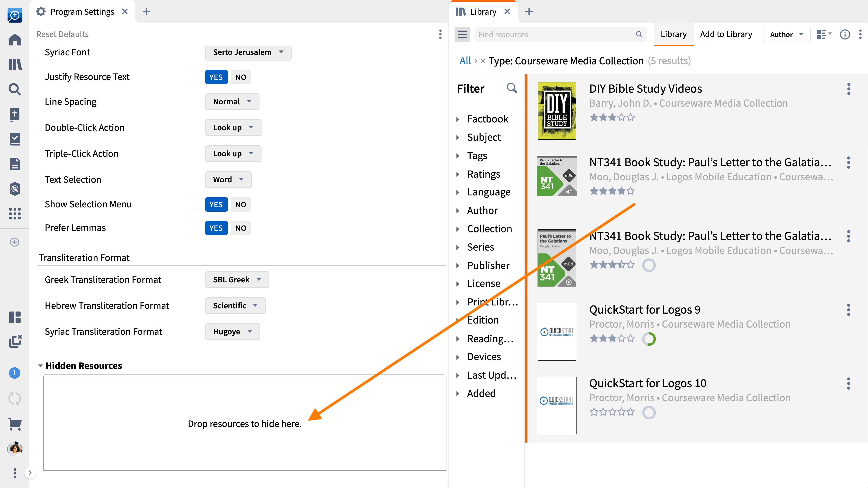
Task: Set Prefer Lemmas to YES
Action: (x=216, y=228)
